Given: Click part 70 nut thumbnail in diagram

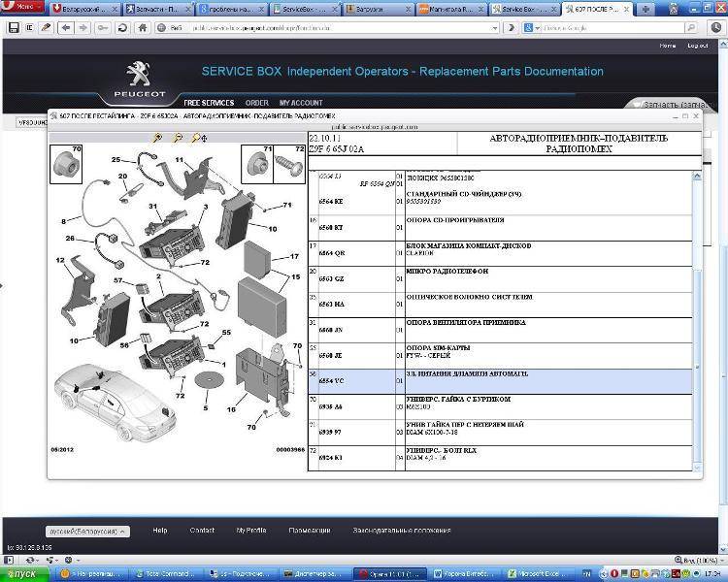Looking at the screenshot, I should point(66,161).
